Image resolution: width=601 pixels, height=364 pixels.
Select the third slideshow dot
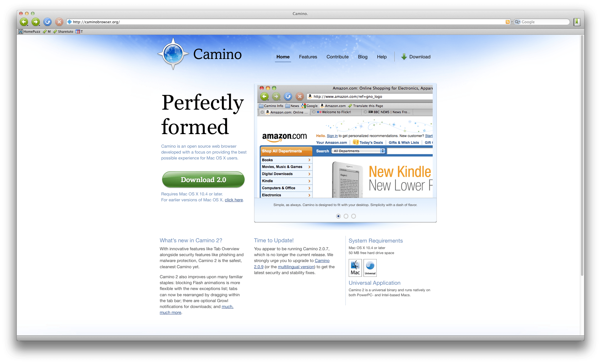(354, 216)
